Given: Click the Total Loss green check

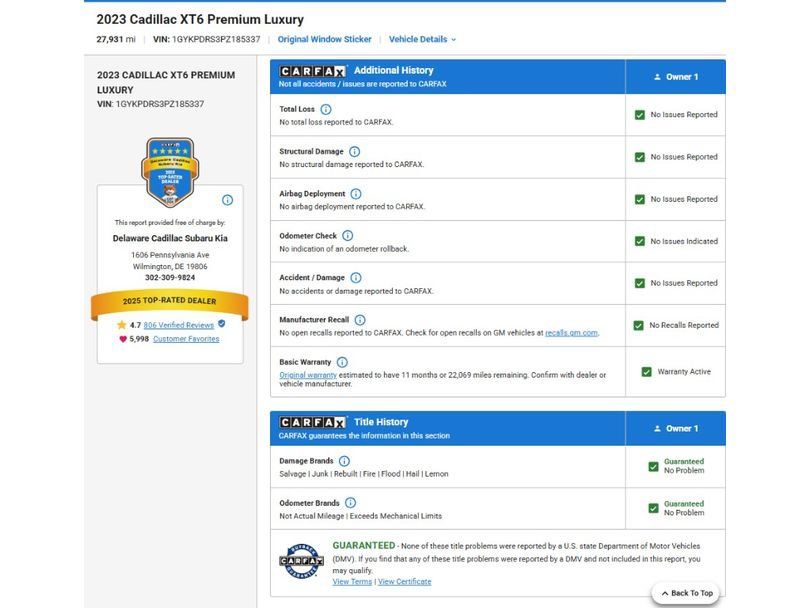Looking at the screenshot, I should (640, 115).
